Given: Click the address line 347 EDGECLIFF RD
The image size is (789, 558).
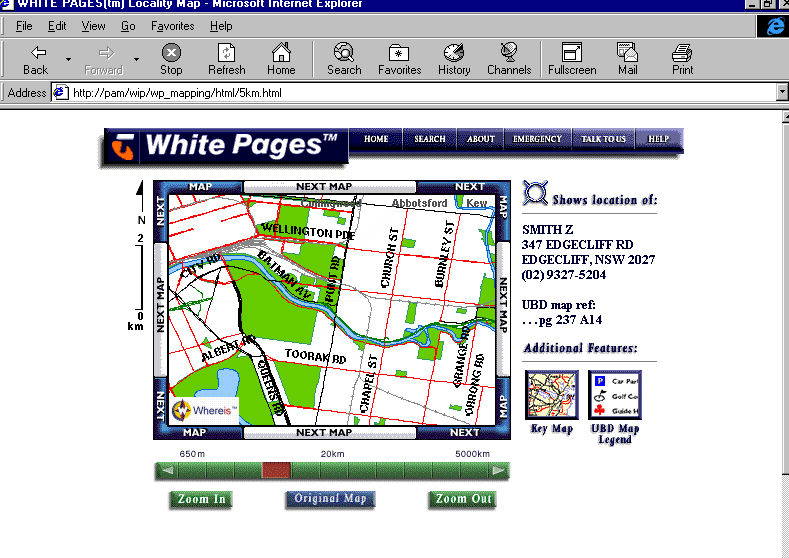Looking at the screenshot, I should (577, 245).
